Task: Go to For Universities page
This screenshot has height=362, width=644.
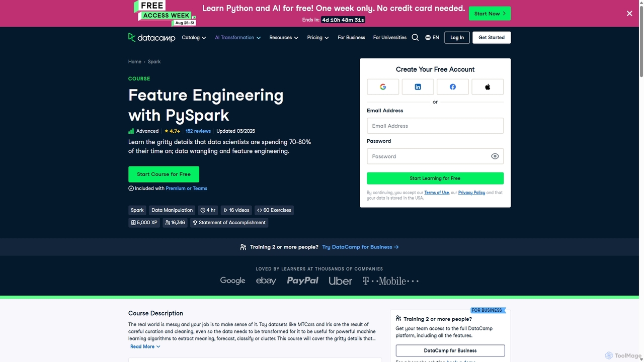Action: pyautogui.click(x=389, y=37)
